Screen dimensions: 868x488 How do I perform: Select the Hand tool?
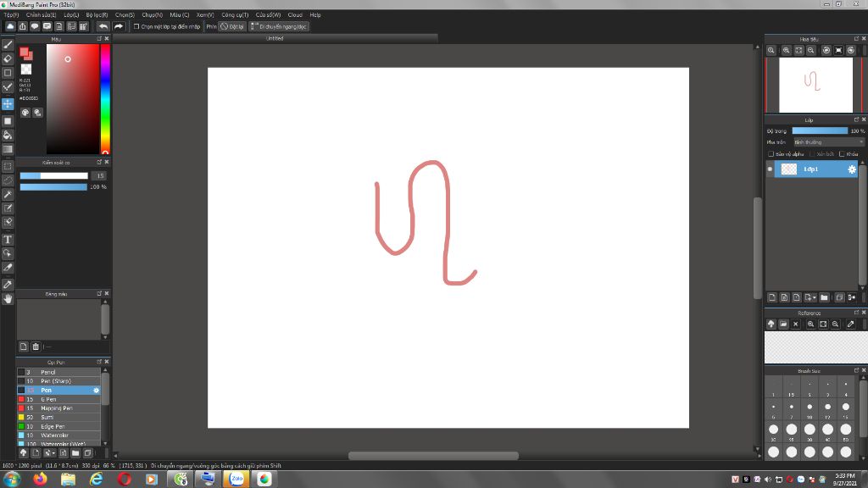[8, 299]
